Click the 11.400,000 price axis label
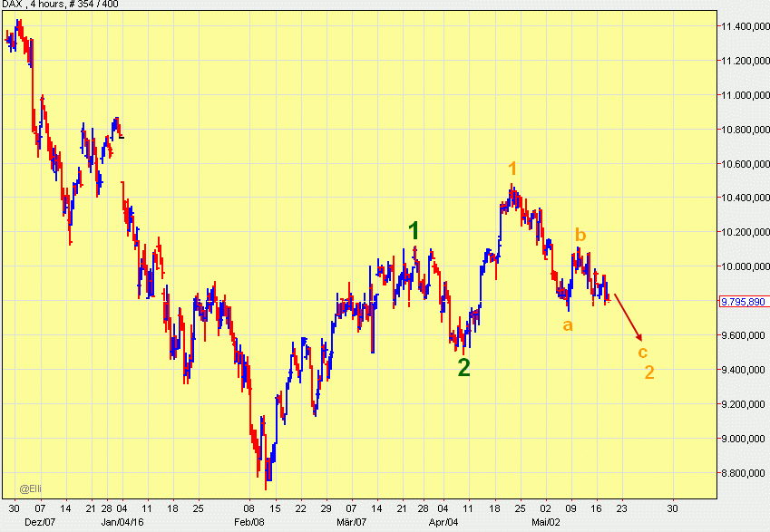The image size is (770, 532). point(744,26)
